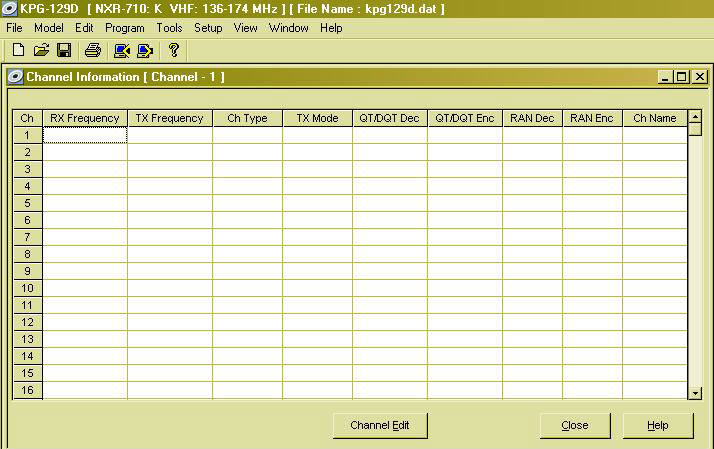The image size is (714, 449).
Task: Select channel row header 12
Action: point(27,322)
